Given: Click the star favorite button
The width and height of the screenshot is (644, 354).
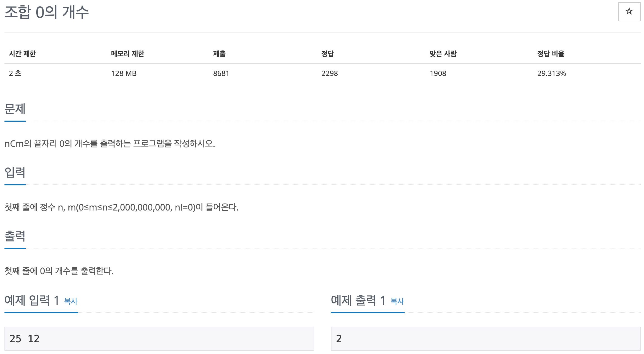Looking at the screenshot, I should 629,12.
